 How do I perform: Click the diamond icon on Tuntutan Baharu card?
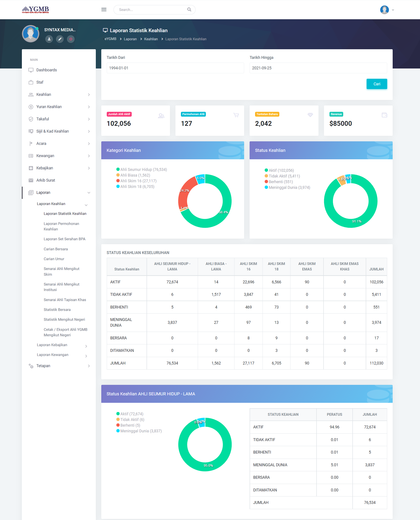coord(310,115)
